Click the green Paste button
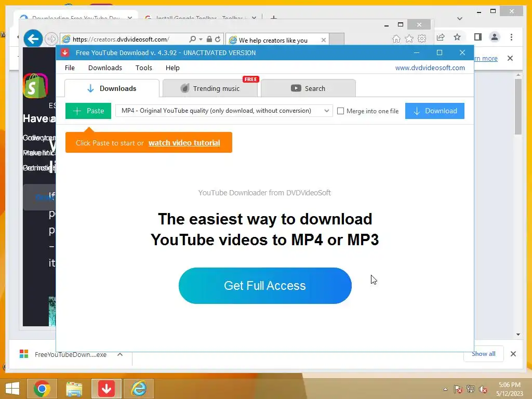 click(88, 111)
